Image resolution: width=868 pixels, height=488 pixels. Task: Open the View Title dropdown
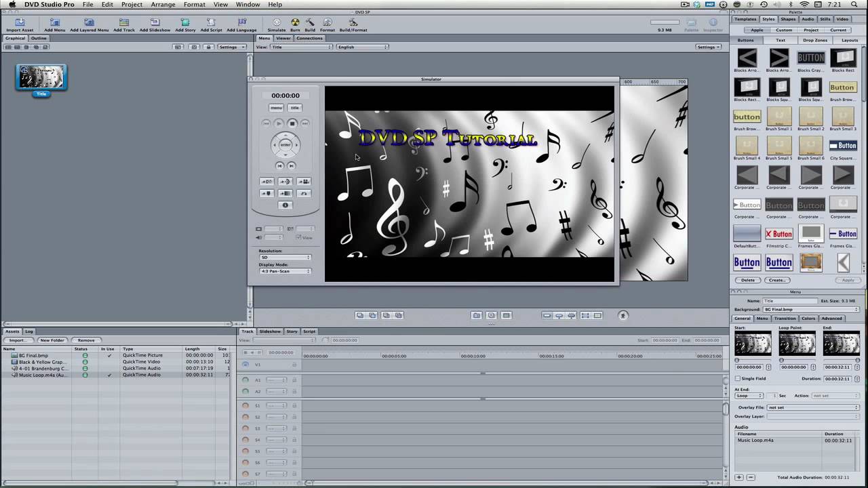302,47
